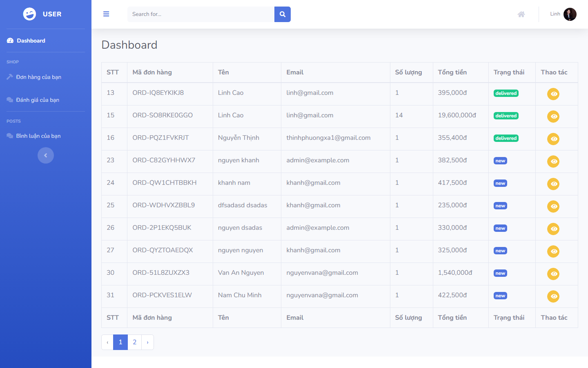Viewport: 588px width, 368px height.
Task: Click the name Van An Nguyen
Action: (241, 273)
